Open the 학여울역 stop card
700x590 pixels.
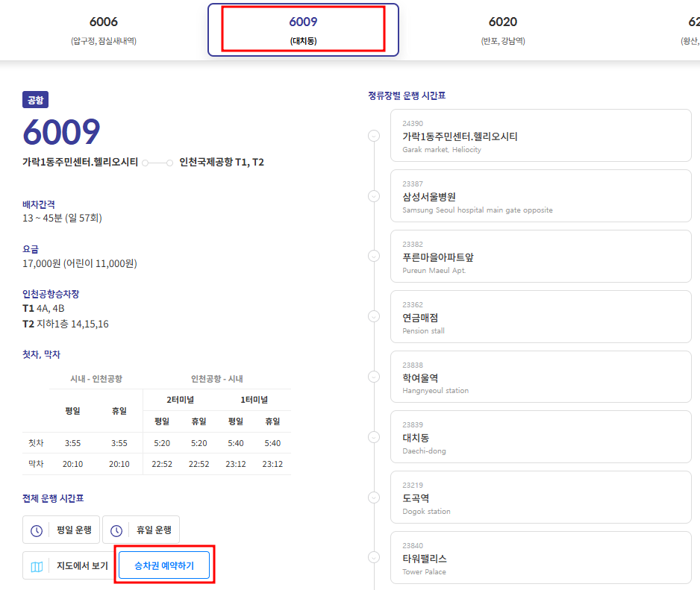point(540,377)
